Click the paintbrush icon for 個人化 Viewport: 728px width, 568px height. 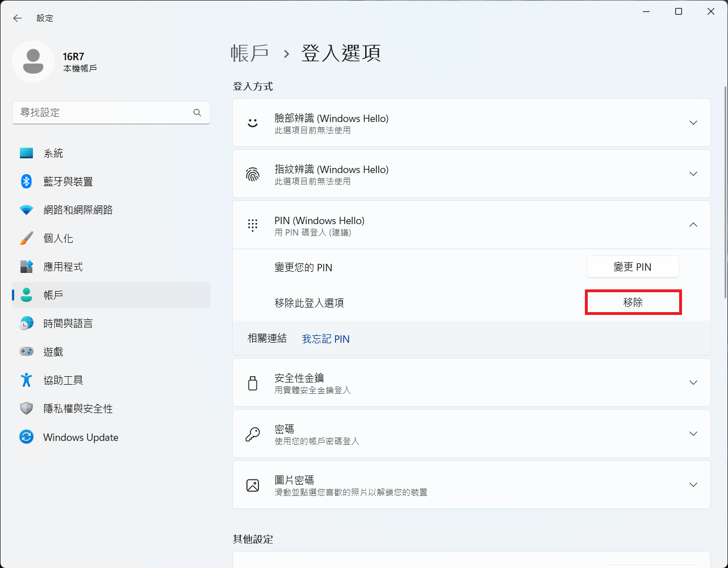point(26,238)
